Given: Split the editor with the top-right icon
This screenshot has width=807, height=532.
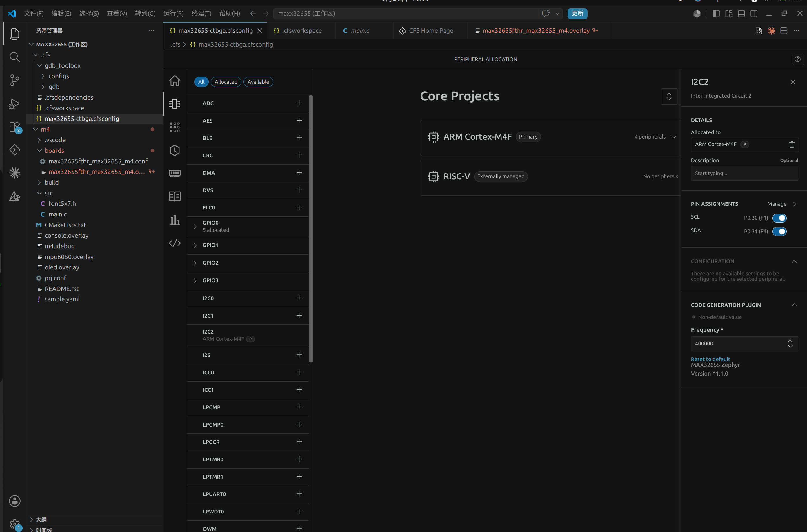Looking at the screenshot, I should click(784, 30).
